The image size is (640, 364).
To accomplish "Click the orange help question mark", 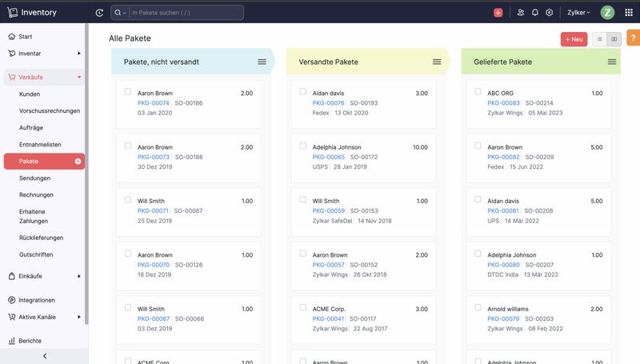I will tap(634, 38).
